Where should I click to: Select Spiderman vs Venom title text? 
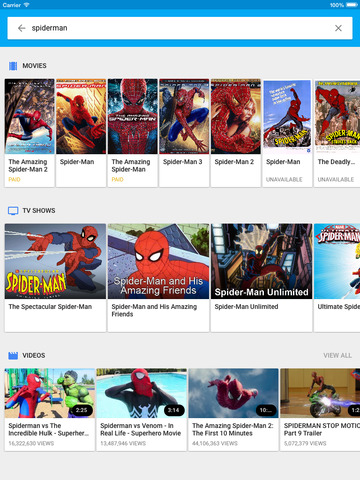pos(141,430)
